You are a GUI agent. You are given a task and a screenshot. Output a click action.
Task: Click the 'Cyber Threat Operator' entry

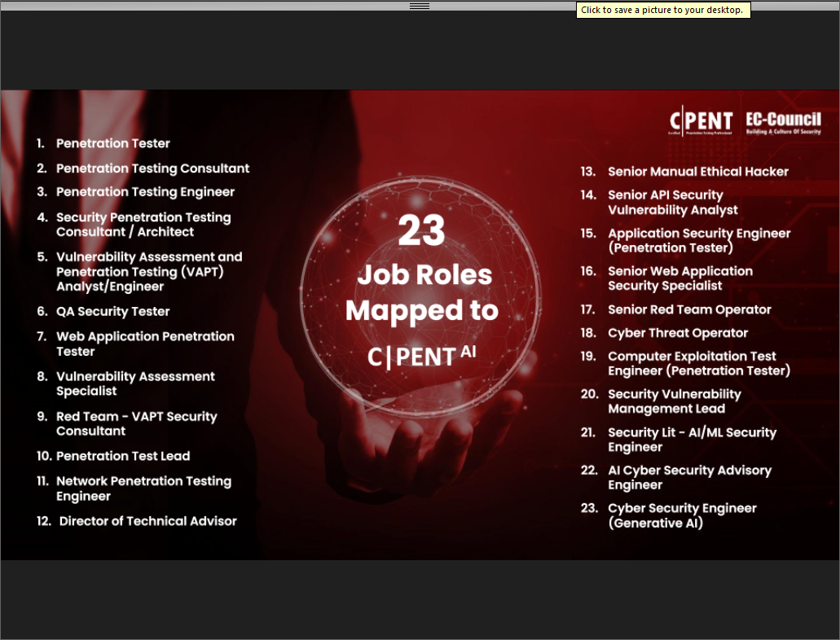678,333
